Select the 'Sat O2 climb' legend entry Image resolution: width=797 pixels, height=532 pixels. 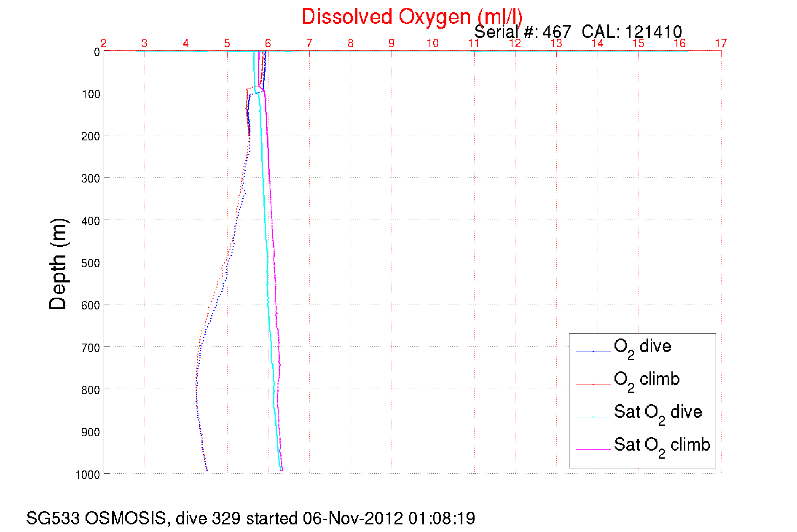click(662, 447)
